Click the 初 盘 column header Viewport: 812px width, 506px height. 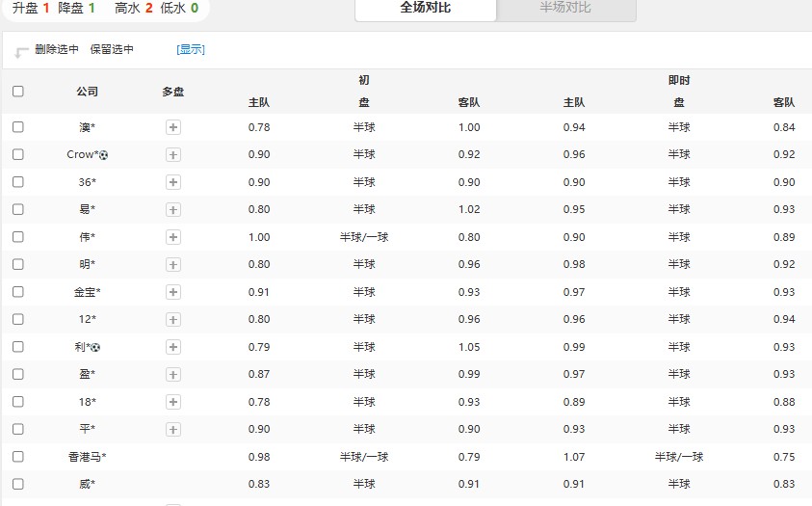pyautogui.click(x=364, y=92)
